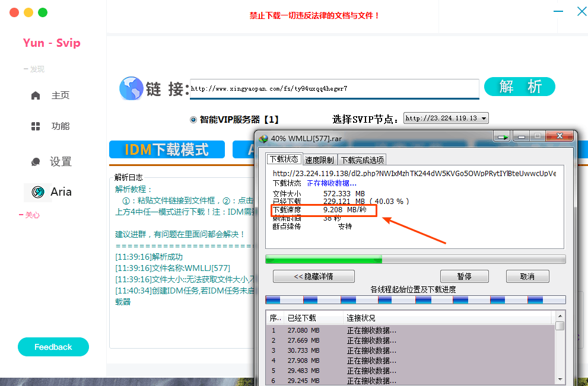Select Aria in the sidebar menu

coord(61,192)
